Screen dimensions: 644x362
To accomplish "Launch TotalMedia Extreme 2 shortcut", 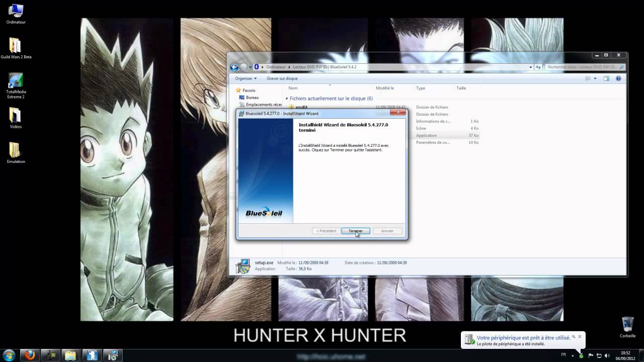I will (16, 86).
